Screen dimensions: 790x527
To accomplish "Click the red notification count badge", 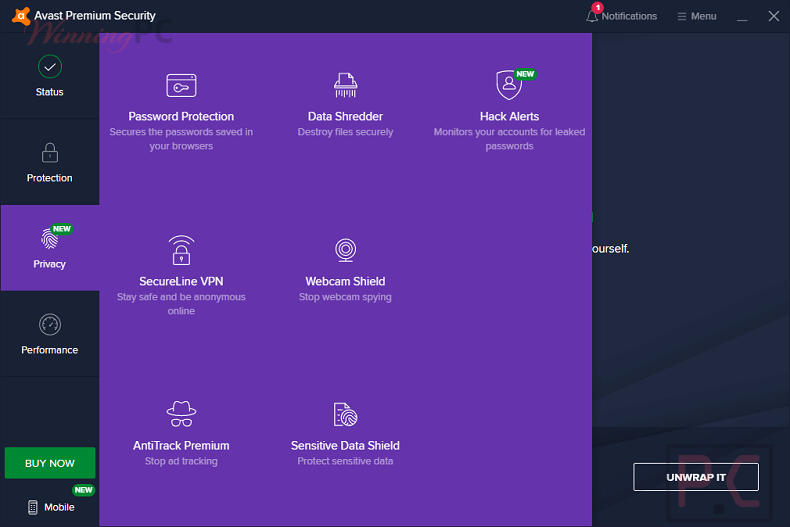I will pos(598,8).
